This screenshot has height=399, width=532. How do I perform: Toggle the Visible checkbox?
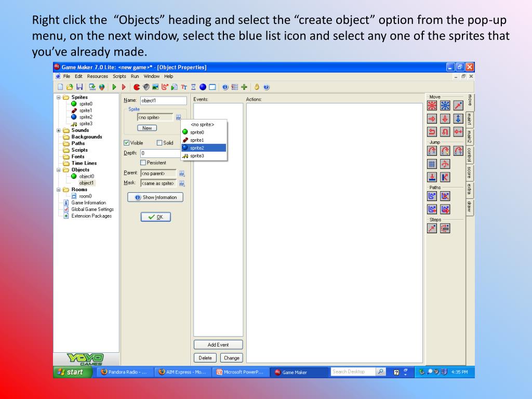click(127, 143)
